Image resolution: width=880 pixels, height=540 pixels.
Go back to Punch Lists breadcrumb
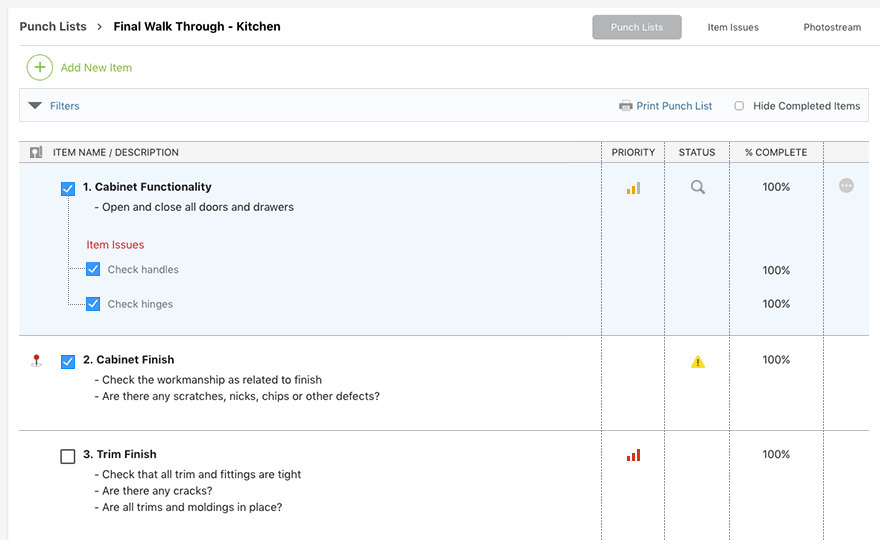click(53, 27)
